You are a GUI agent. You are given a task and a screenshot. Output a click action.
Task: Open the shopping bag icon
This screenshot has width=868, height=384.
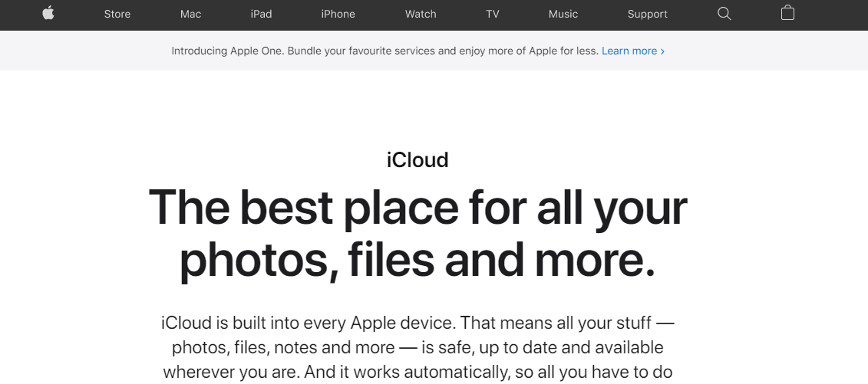pos(787,13)
